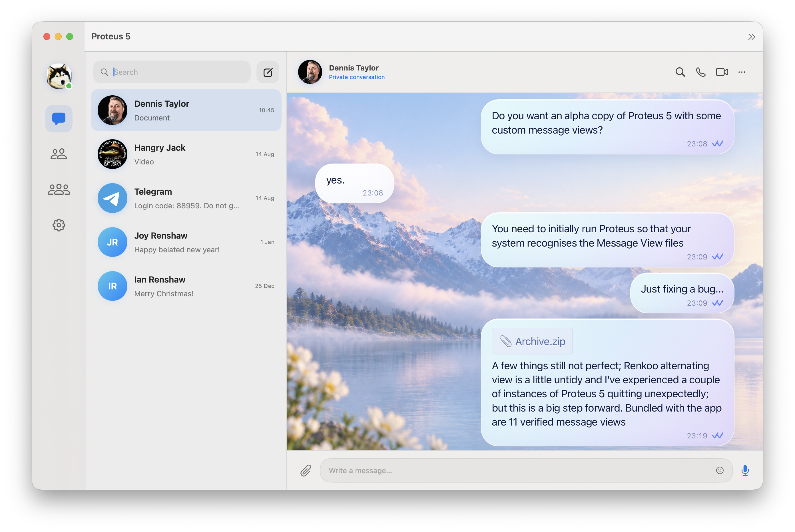This screenshot has height=532, width=795.
Task: Open the Ian Renshaw conversation
Action: point(186,286)
